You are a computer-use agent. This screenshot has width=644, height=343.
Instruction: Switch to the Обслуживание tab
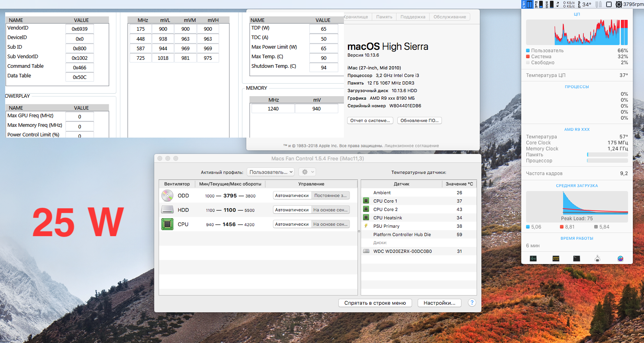click(x=450, y=17)
